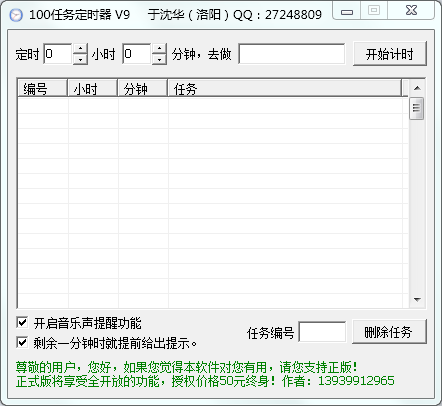Decrease the hours spinner value

(80, 59)
